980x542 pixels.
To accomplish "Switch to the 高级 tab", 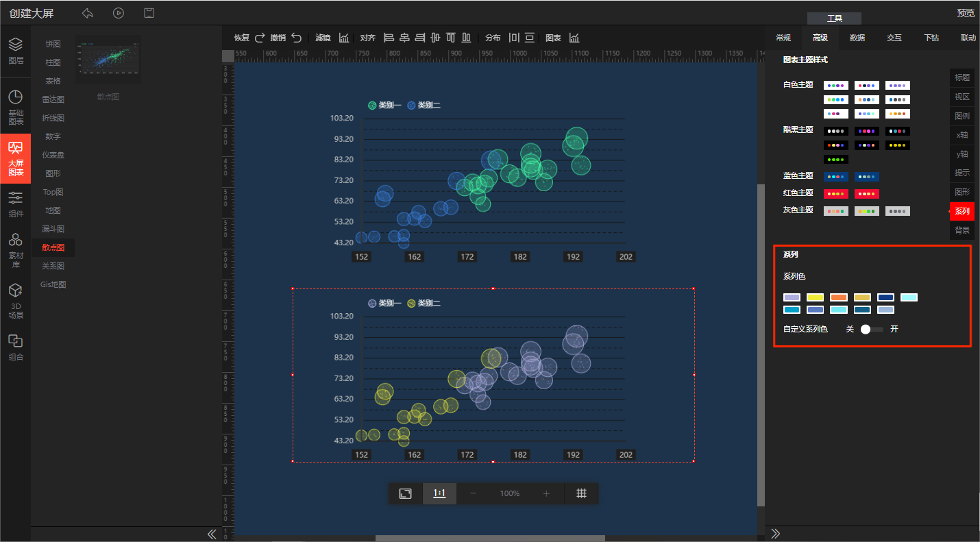I will click(x=820, y=38).
